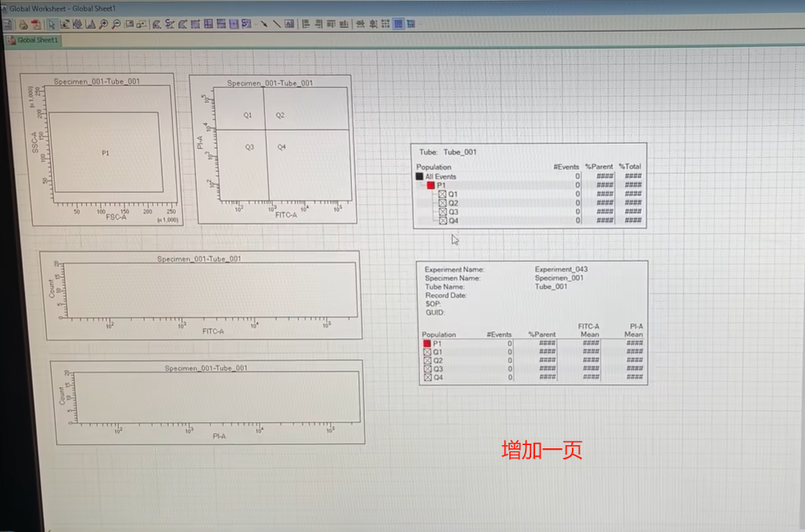
Task: Click Q4 crossed box in population hierarchy
Action: click(443, 221)
